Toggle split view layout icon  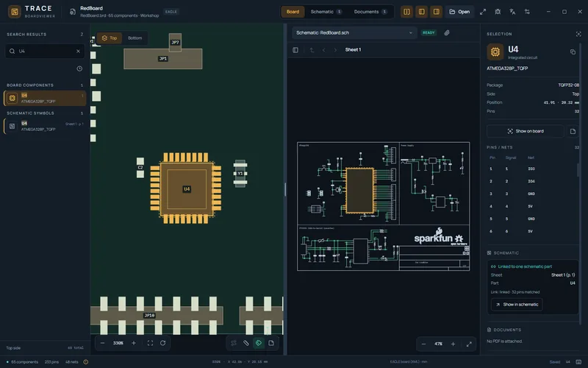tap(406, 12)
